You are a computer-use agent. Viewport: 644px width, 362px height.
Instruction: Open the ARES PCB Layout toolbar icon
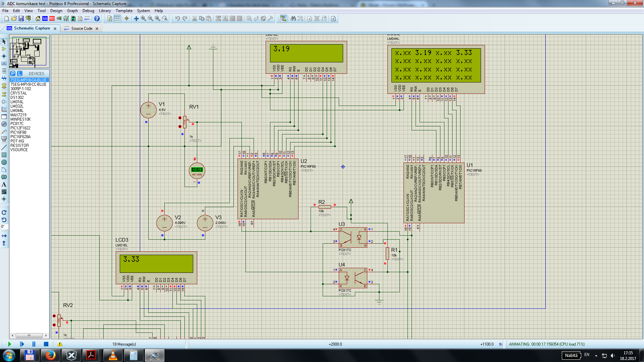pyautogui.click(x=52, y=19)
